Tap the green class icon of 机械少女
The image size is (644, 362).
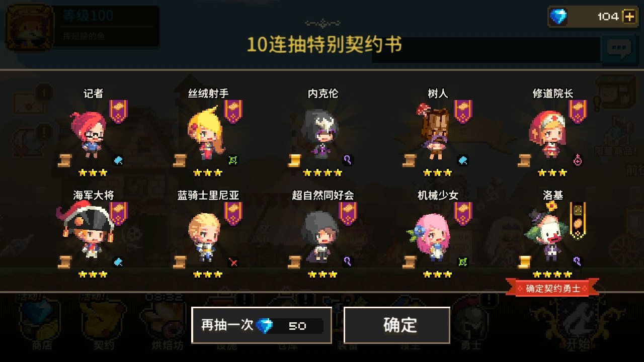(x=463, y=261)
